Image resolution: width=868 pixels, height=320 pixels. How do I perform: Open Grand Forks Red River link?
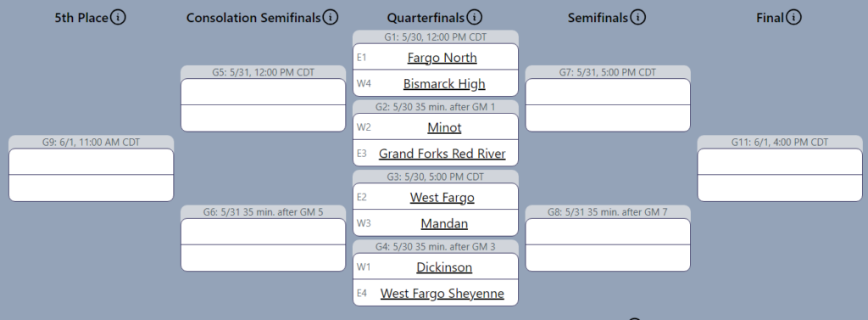point(442,153)
